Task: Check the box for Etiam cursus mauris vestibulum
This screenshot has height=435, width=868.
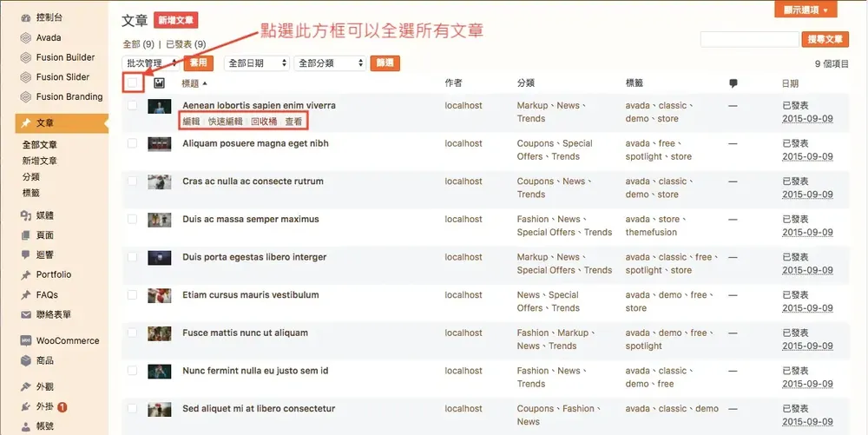Action: point(132,294)
